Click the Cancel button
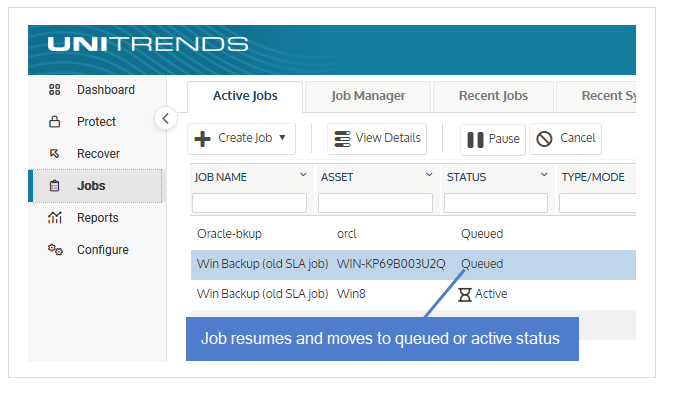Screen dimensions: 678x397 point(566,139)
